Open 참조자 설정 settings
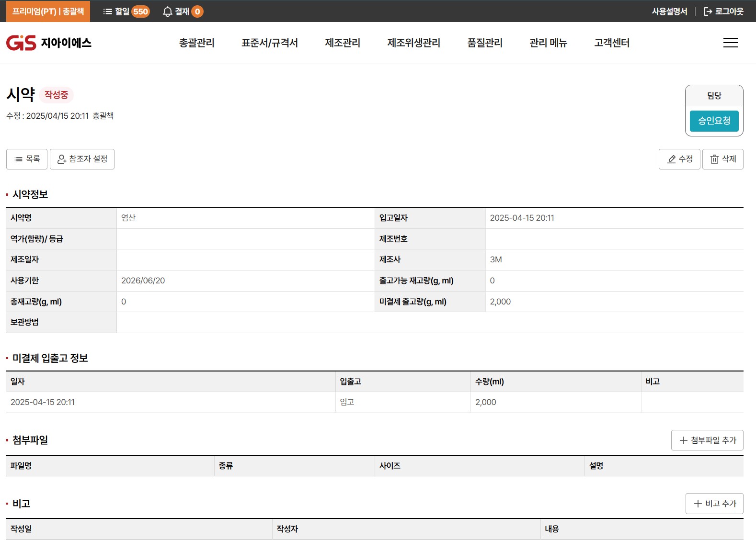Viewport: 756px width, 551px height. pos(82,159)
